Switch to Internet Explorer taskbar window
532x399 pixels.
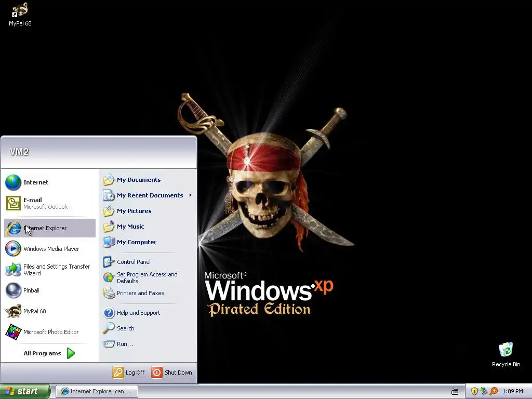point(97,391)
